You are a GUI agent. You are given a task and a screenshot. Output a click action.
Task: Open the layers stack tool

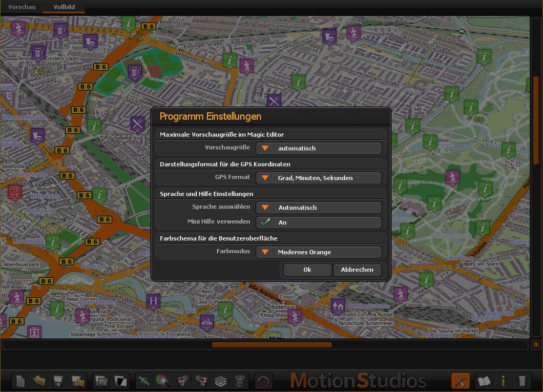pos(220,381)
